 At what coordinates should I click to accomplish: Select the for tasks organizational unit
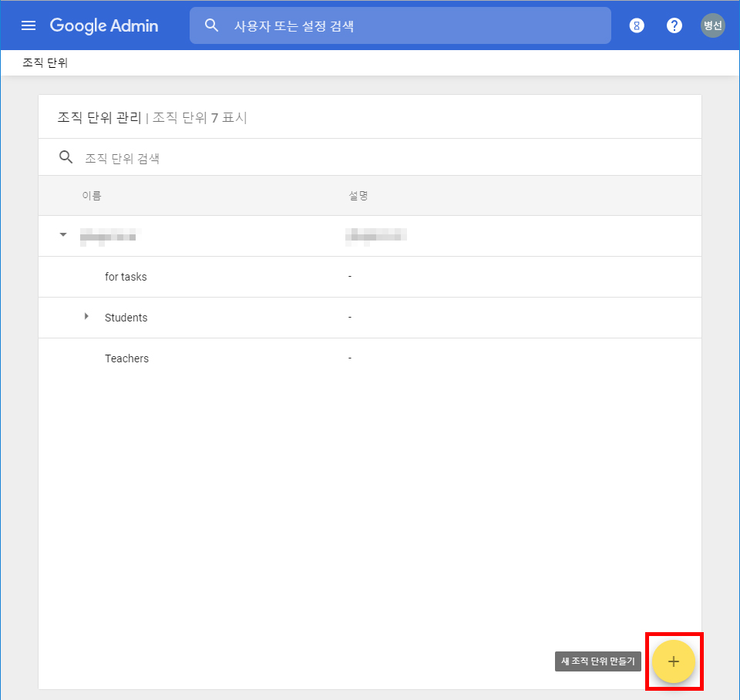point(126,277)
